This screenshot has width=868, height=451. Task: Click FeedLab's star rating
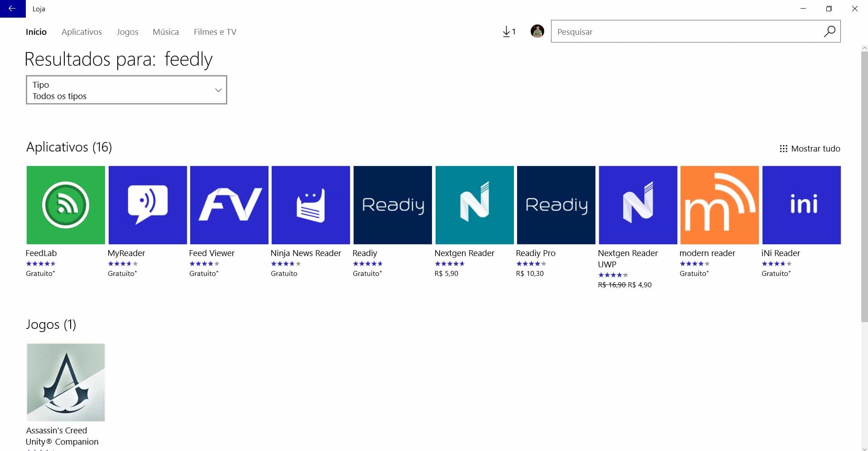point(41,264)
